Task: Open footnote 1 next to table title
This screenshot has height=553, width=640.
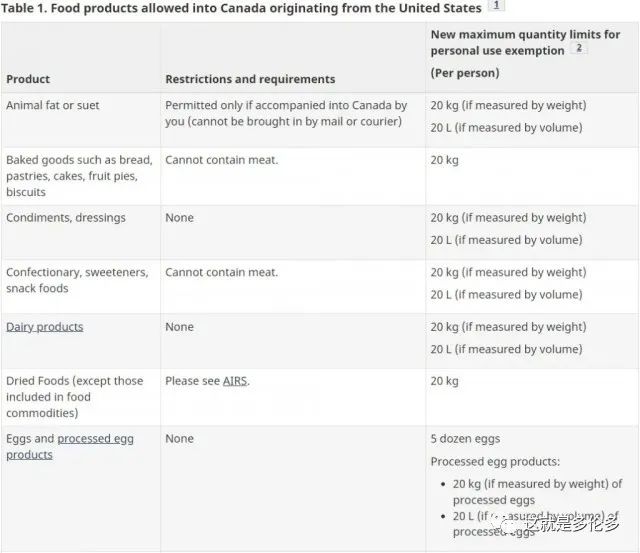Action: click(496, 5)
